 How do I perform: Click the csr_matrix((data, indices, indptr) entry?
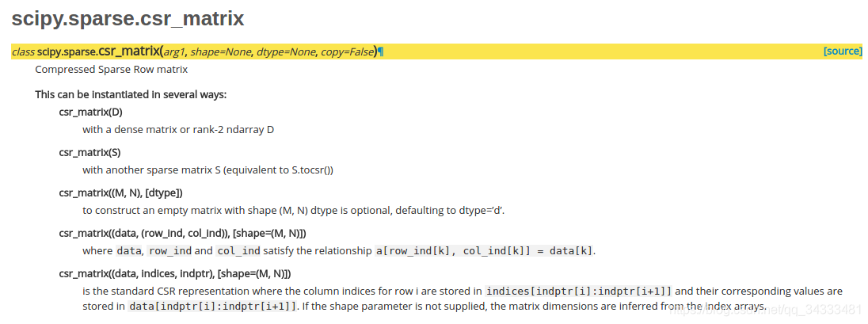175,273
